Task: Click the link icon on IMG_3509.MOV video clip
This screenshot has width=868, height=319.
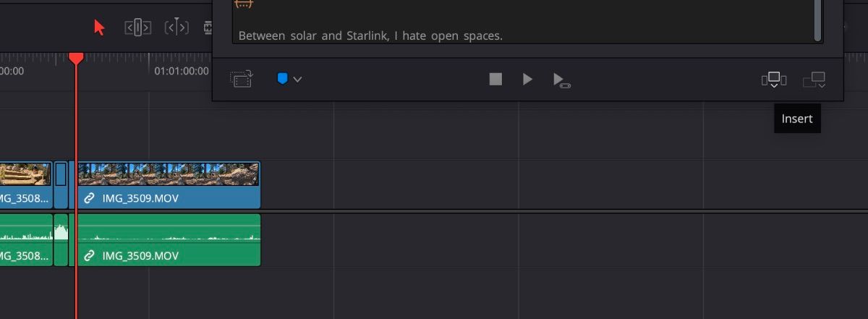Action: (90, 197)
